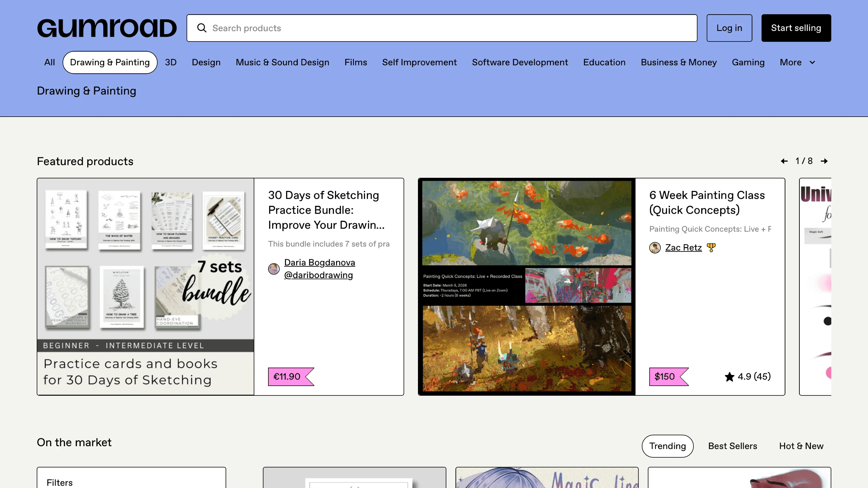Click the Featured products heading
Viewport: 868px width, 488px height.
point(85,162)
